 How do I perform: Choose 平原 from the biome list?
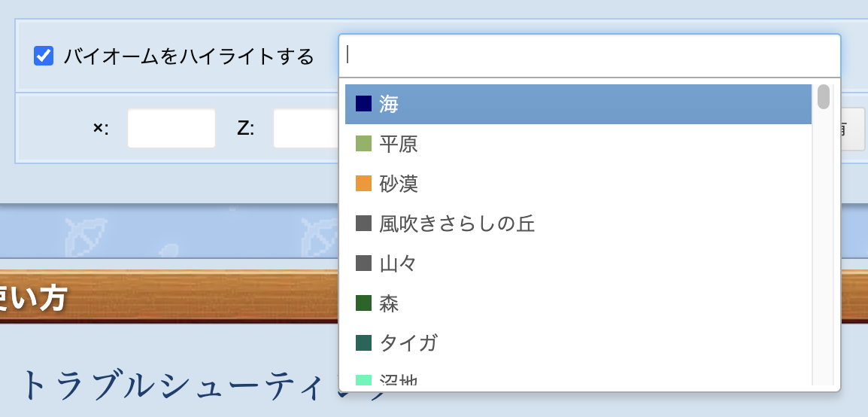[399, 144]
